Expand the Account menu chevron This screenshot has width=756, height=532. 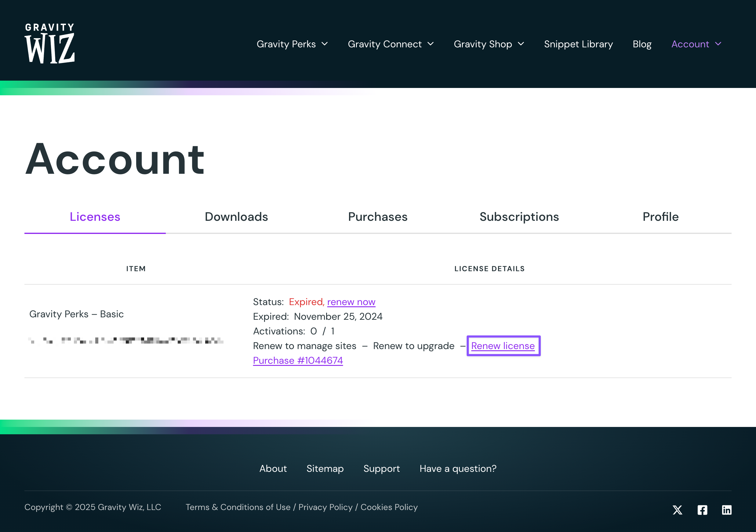pyautogui.click(x=718, y=44)
